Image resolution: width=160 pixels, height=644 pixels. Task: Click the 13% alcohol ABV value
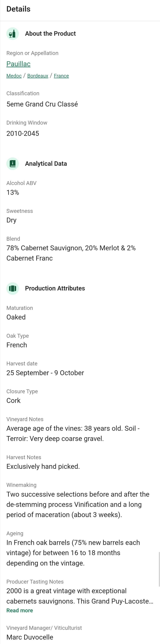tap(13, 192)
